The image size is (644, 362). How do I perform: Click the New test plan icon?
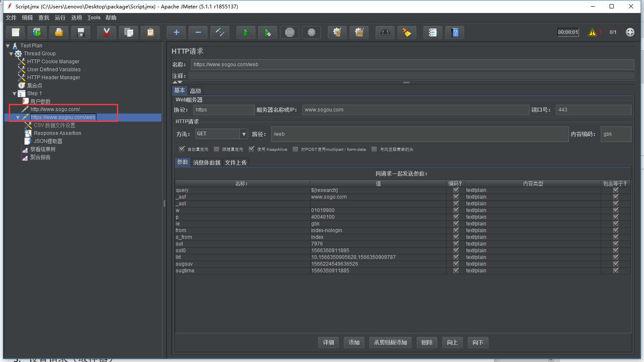16,32
